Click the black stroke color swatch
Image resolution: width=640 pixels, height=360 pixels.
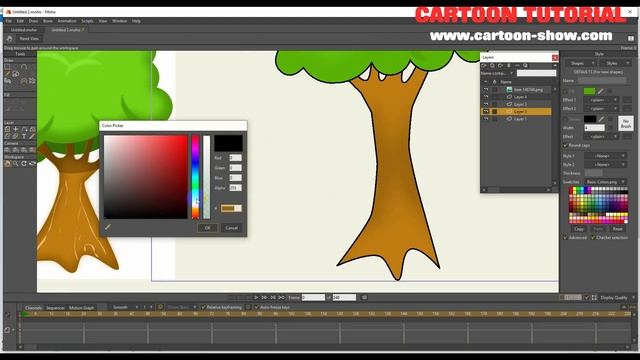click(590, 119)
